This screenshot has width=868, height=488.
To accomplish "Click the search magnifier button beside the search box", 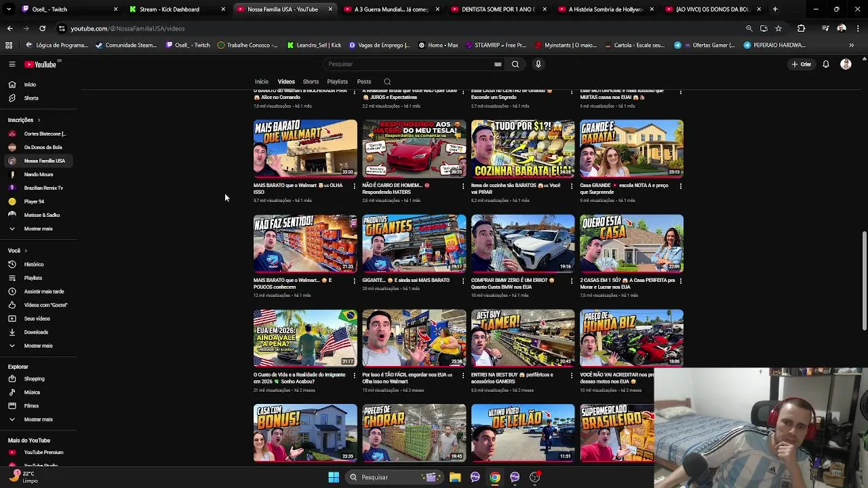I will (x=515, y=64).
